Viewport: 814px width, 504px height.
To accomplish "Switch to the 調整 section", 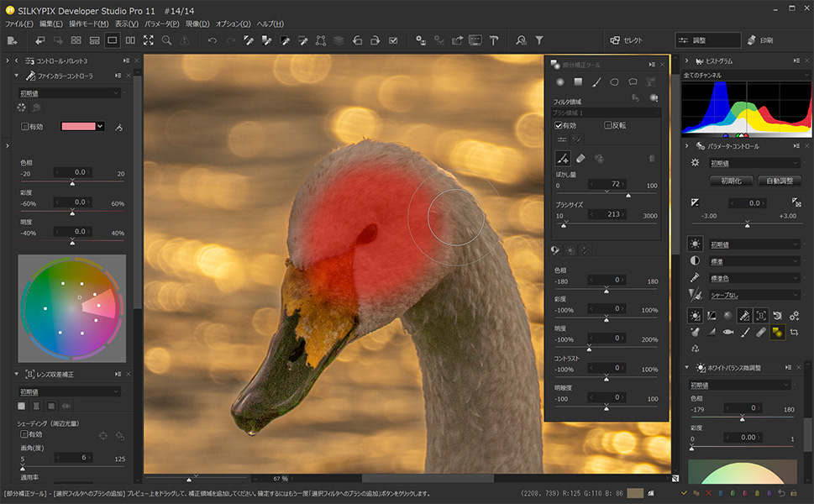I will (x=707, y=40).
